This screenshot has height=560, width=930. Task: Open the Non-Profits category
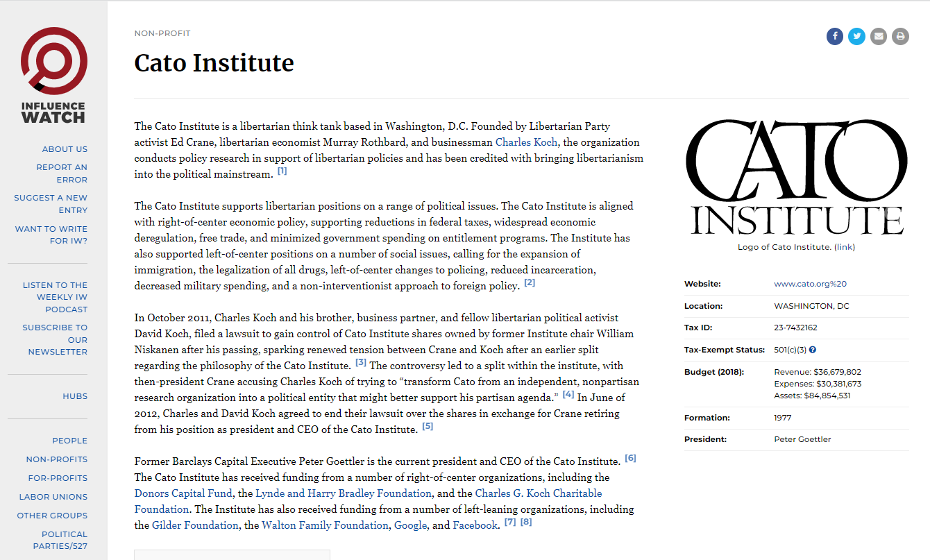(x=57, y=459)
